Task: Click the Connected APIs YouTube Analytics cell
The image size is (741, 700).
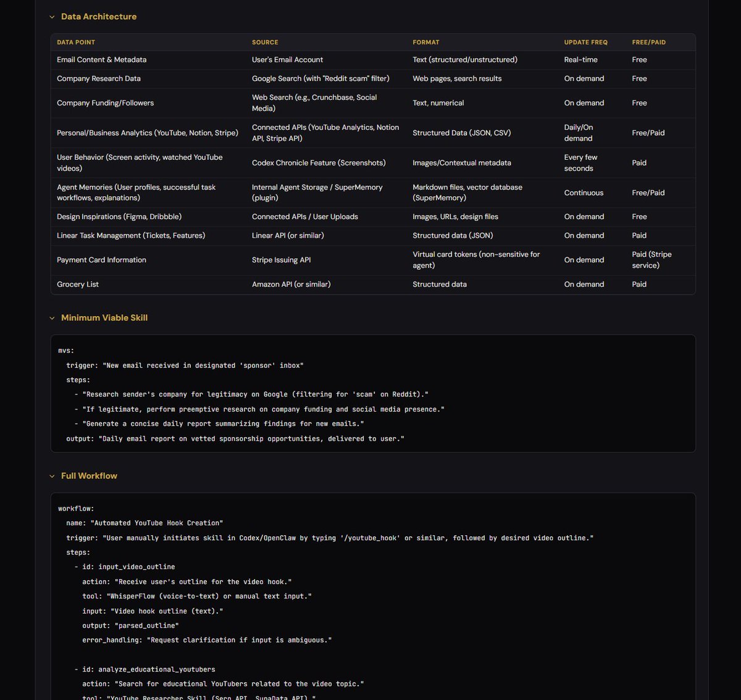Action: pyautogui.click(x=325, y=133)
